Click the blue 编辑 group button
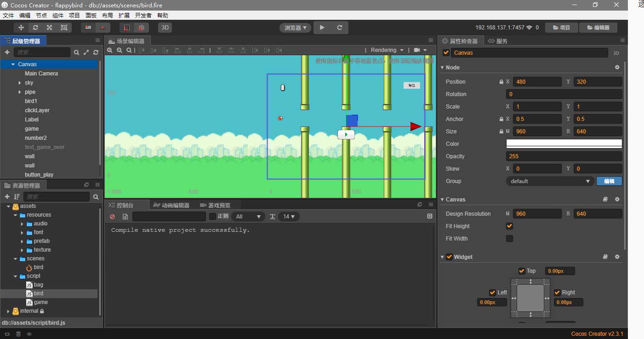The image size is (644, 339). click(x=609, y=181)
